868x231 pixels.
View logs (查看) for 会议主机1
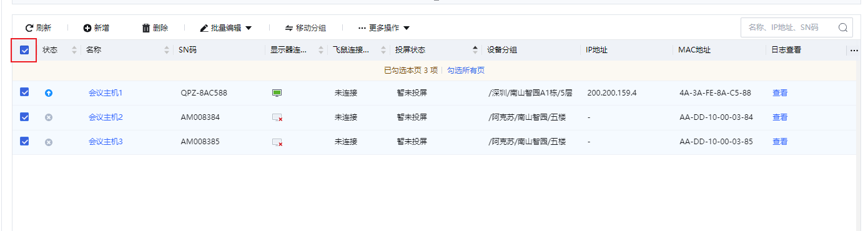coord(780,93)
